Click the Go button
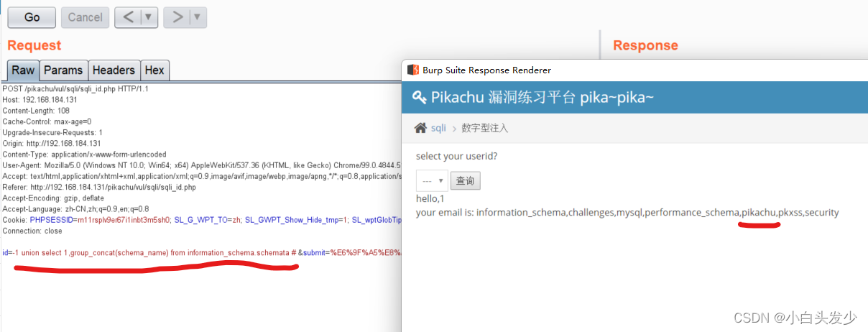 (x=32, y=17)
